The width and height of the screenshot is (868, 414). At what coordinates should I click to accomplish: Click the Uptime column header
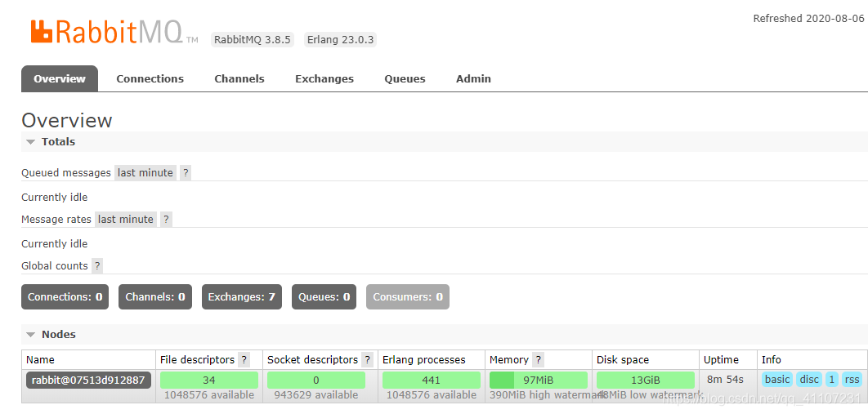[722, 360]
